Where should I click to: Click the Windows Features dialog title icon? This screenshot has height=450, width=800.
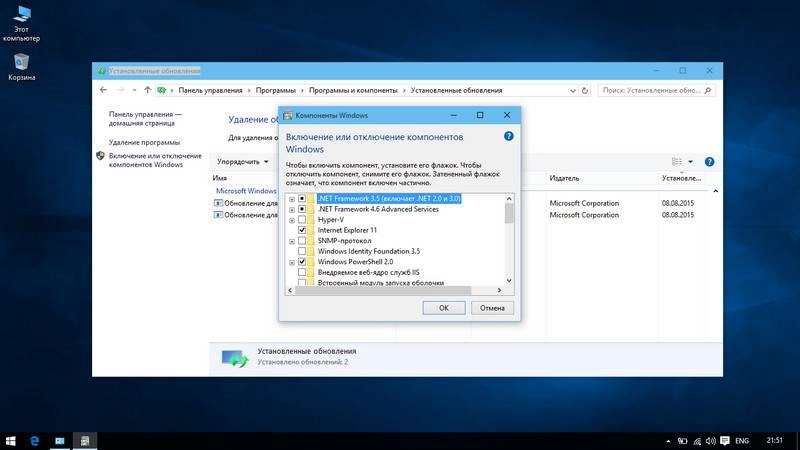pyautogui.click(x=288, y=115)
